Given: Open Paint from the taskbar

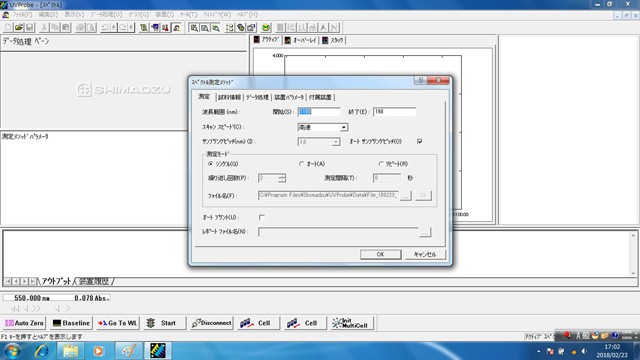Looking at the screenshot, I should [129, 351].
